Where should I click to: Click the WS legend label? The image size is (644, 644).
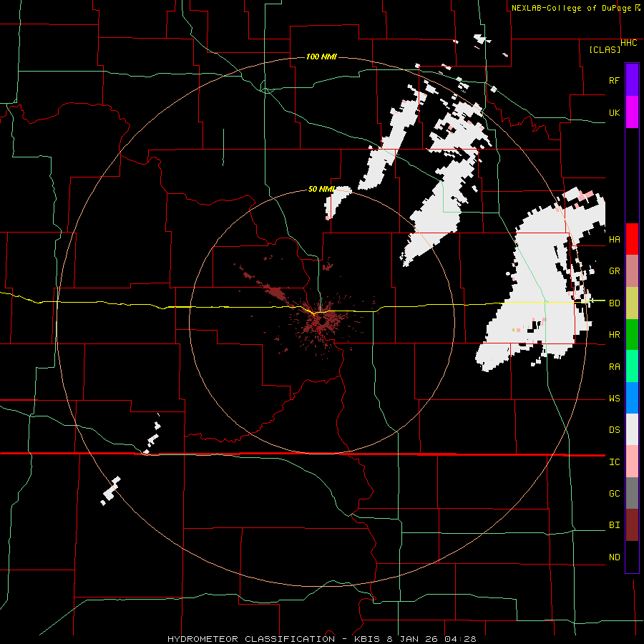615,399
